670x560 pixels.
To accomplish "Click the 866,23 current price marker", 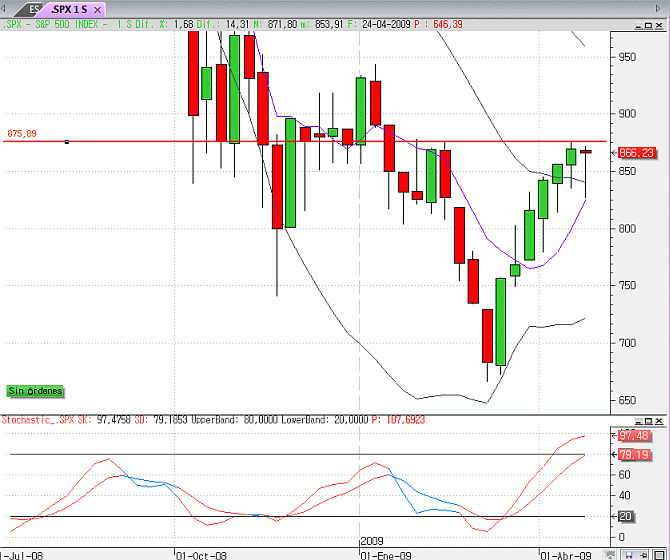I will coord(636,153).
